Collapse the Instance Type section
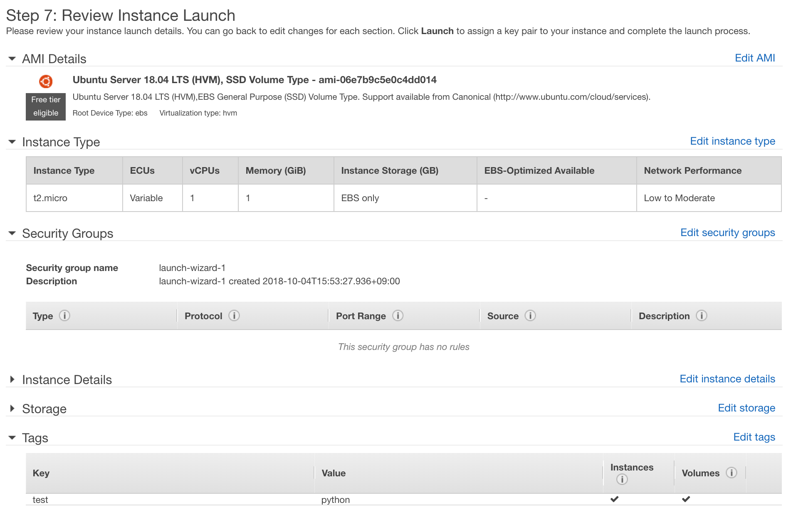 pos(12,142)
